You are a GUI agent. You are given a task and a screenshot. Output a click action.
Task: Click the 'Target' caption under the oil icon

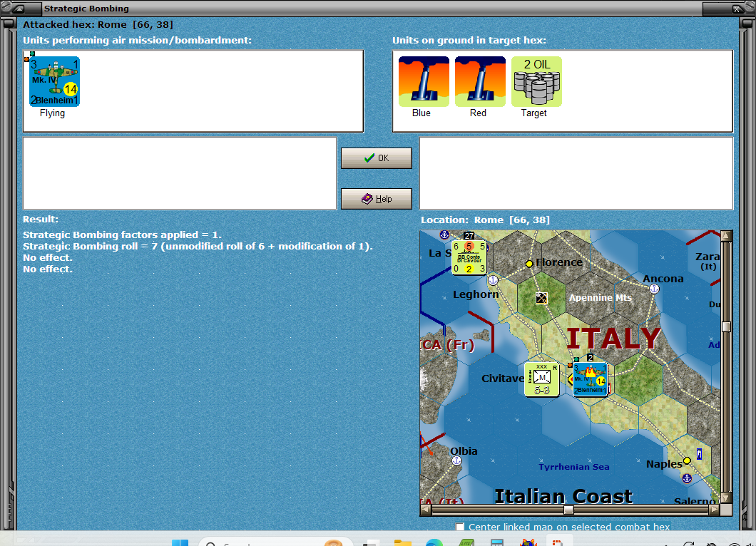coord(533,113)
